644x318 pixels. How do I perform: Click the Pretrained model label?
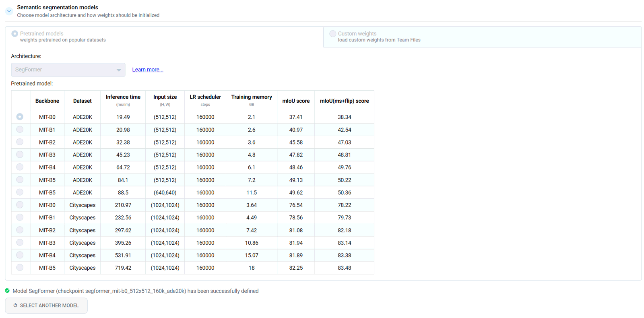(32, 84)
